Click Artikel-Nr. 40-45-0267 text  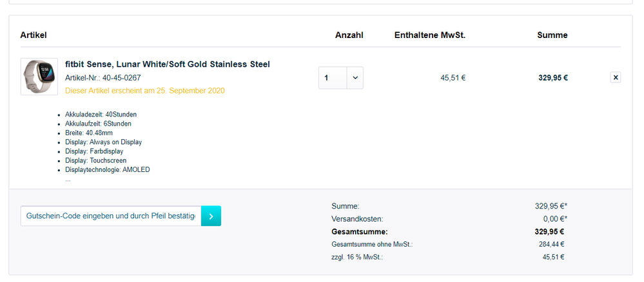(x=103, y=77)
